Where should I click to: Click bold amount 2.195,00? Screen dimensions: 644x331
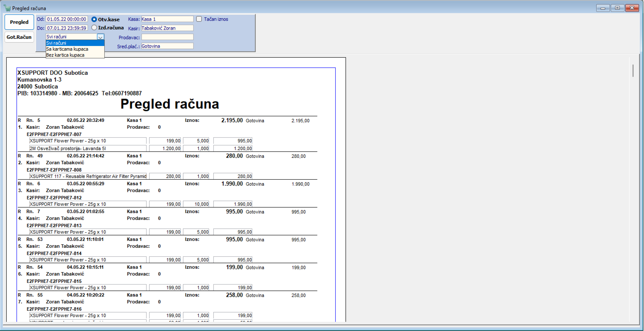pyautogui.click(x=232, y=120)
